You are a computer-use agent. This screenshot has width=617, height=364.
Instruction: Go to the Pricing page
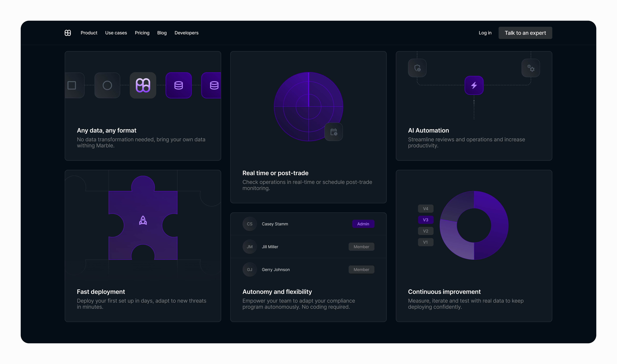142,33
